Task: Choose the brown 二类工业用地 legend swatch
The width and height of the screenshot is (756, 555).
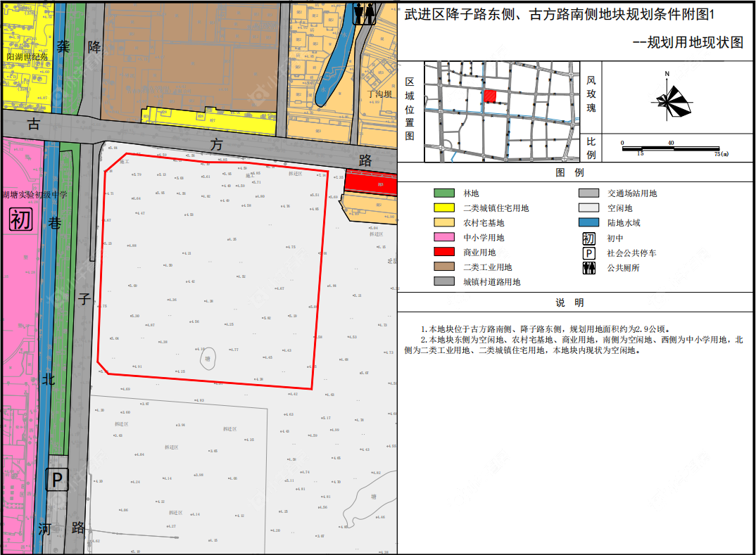Action: pyautogui.click(x=443, y=267)
